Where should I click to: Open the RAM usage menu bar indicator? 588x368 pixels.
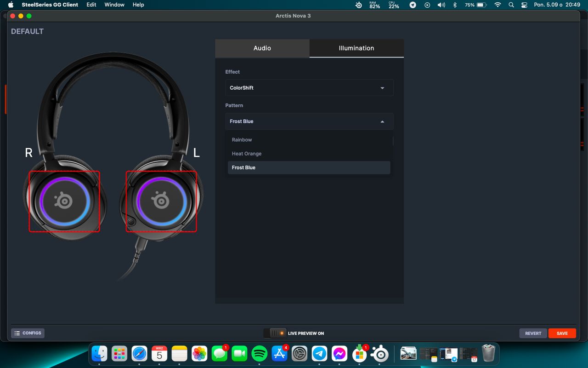pyautogui.click(x=375, y=5)
